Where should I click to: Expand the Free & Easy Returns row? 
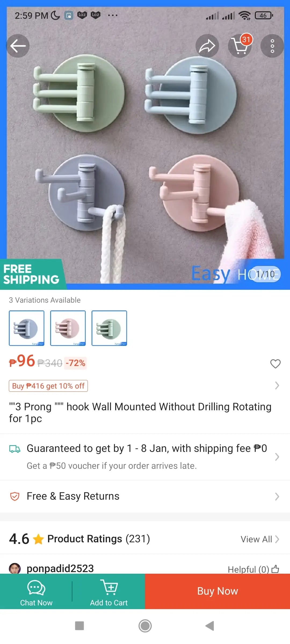point(145,496)
